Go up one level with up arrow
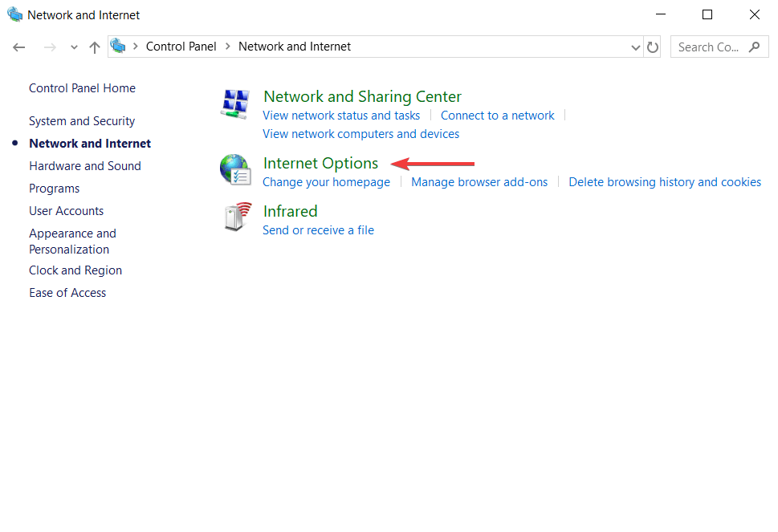The image size is (778, 532). 94,47
